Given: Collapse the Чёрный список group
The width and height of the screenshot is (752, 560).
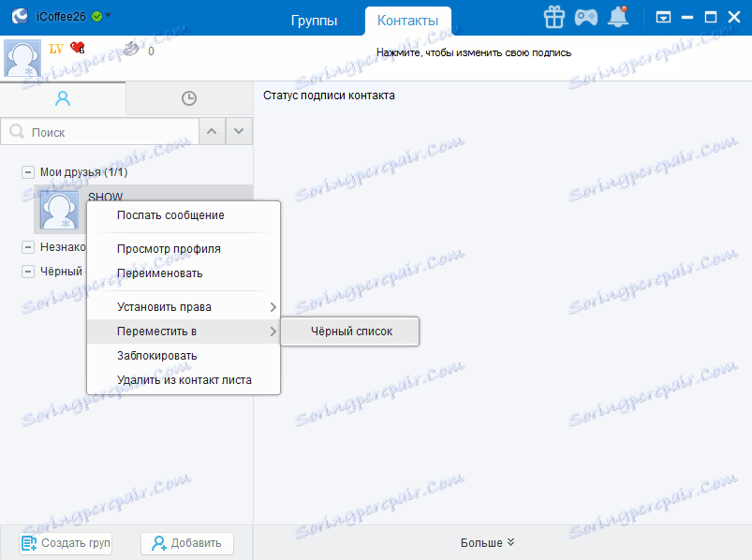Looking at the screenshot, I should [x=28, y=272].
